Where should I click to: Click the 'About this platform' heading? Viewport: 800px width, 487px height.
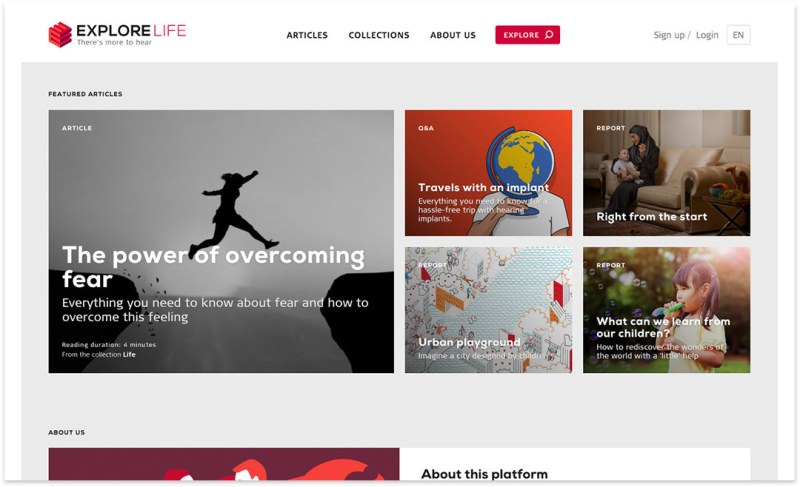pyautogui.click(x=484, y=474)
